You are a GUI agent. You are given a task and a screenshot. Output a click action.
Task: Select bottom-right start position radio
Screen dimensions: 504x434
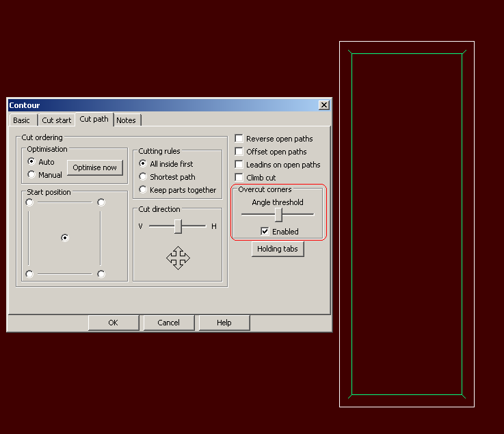pos(101,274)
